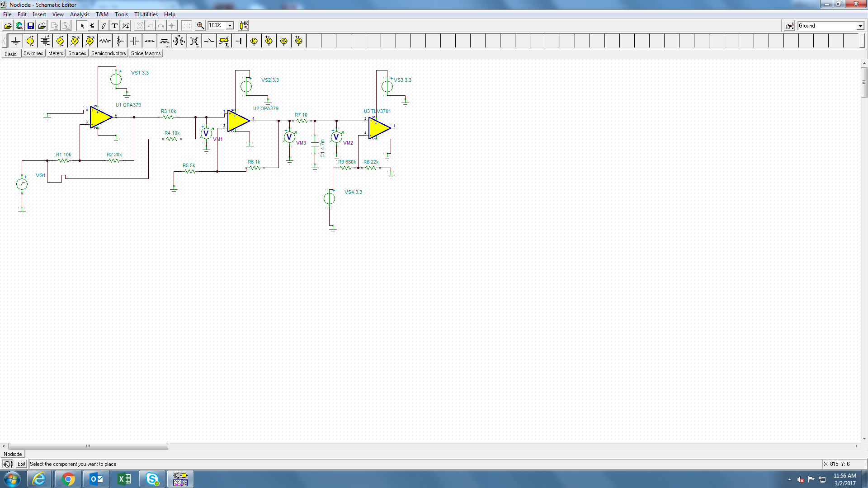Click the component value 1K tool icon

pyautogui.click(x=244, y=26)
